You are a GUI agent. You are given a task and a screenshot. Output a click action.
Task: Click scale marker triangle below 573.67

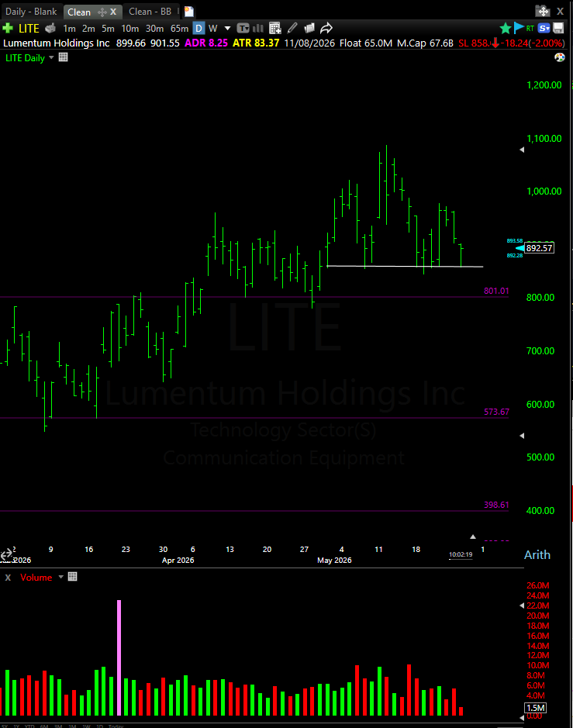click(x=522, y=436)
